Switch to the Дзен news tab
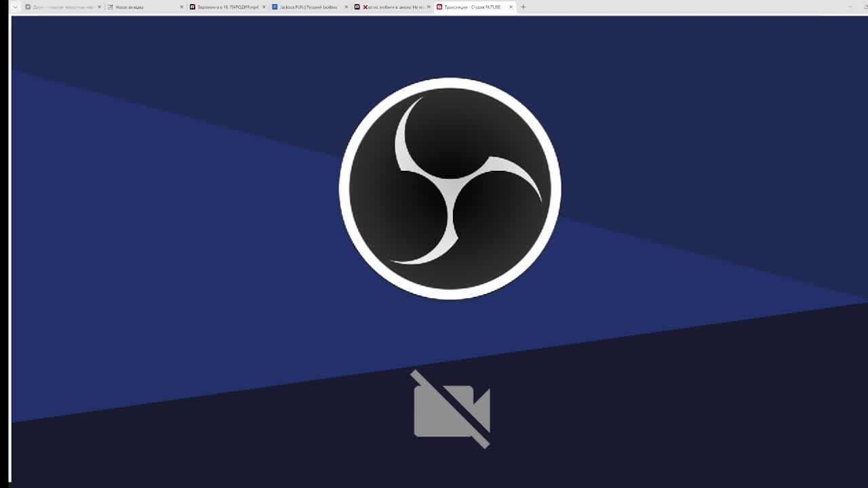 tap(62, 7)
